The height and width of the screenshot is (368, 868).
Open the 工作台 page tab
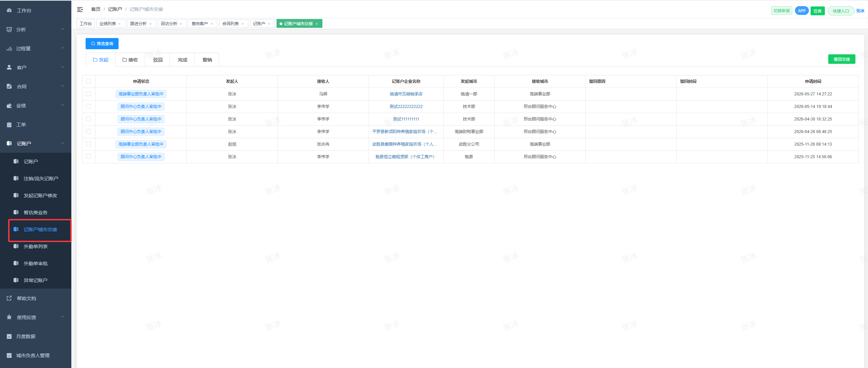click(86, 24)
